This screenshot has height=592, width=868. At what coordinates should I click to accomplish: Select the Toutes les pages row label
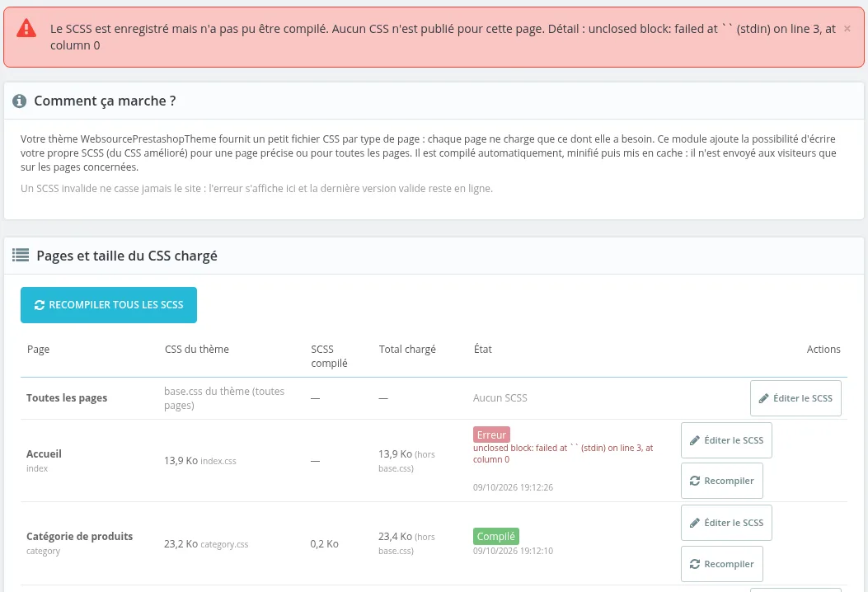[x=67, y=397]
